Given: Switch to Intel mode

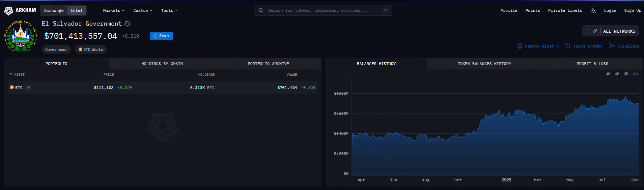Looking at the screenshot, I should tap(77, 10).
